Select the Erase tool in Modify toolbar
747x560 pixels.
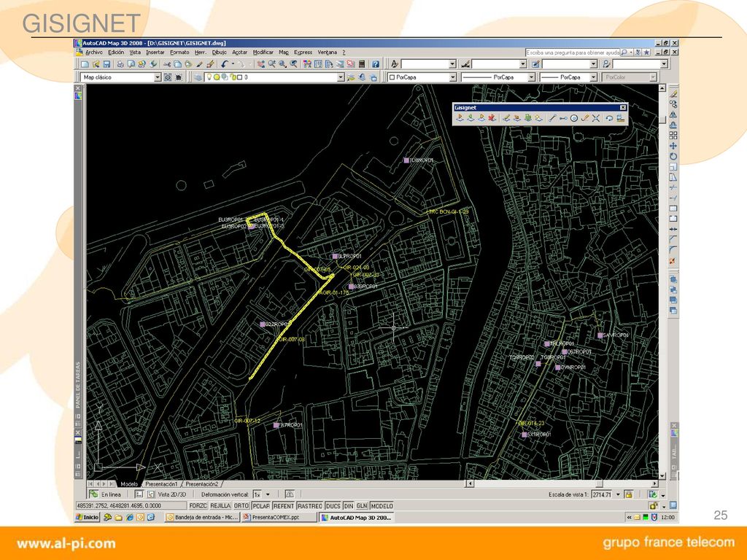coord(673,94)
